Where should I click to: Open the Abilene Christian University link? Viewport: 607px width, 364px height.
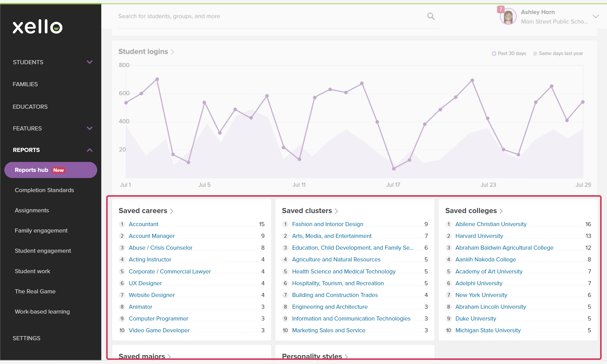(491, 224)
